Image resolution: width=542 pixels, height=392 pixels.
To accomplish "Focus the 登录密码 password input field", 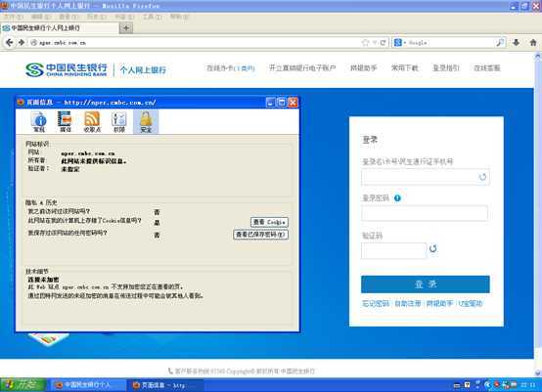I will [425, 213].
